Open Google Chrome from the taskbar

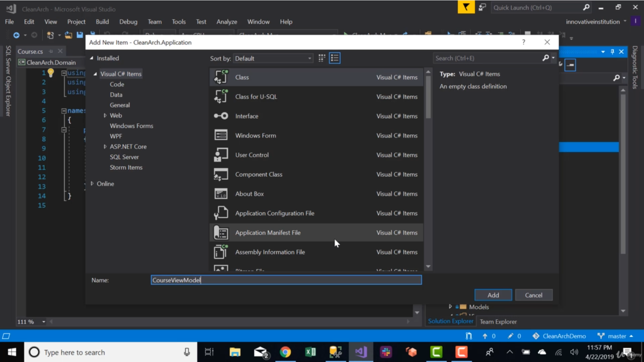pos(285,352)
